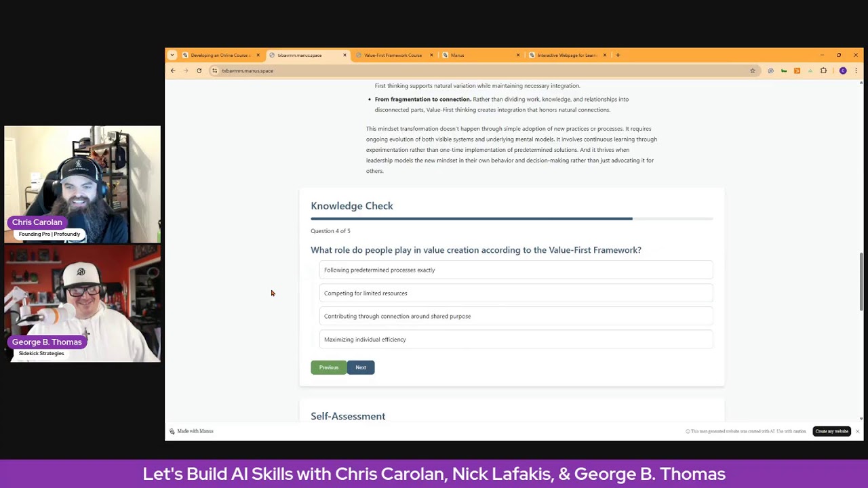Image resolution: width=868 pixels, height=488 pixels.
Task: Choose Contributing through connection around shared purpose
Action: click(x=516, y=316)
